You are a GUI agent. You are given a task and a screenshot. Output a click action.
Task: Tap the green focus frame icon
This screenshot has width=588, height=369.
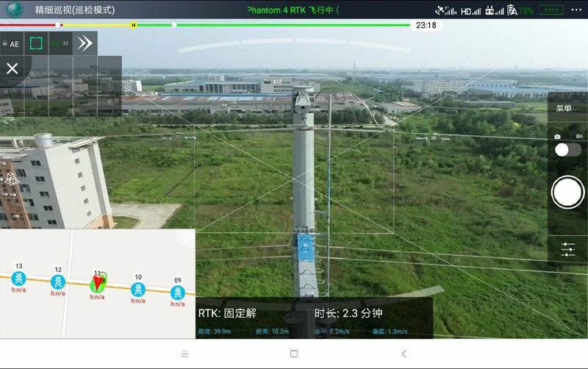[36, 43]
